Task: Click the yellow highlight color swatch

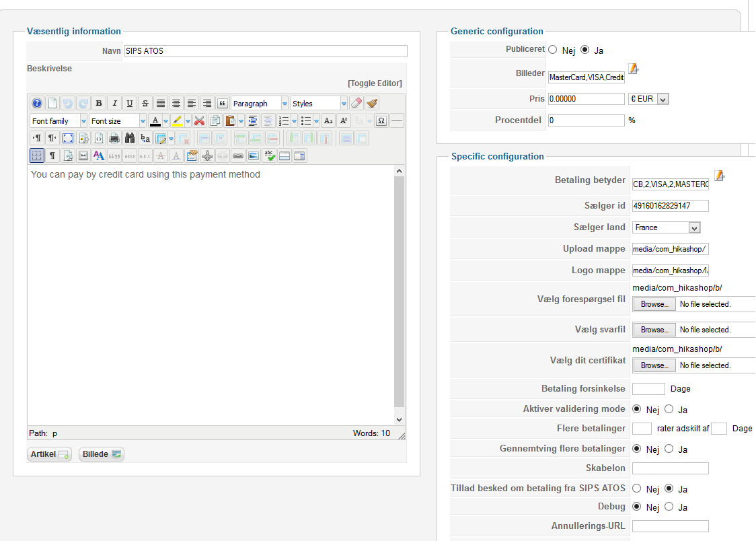Action: point(178,121)
